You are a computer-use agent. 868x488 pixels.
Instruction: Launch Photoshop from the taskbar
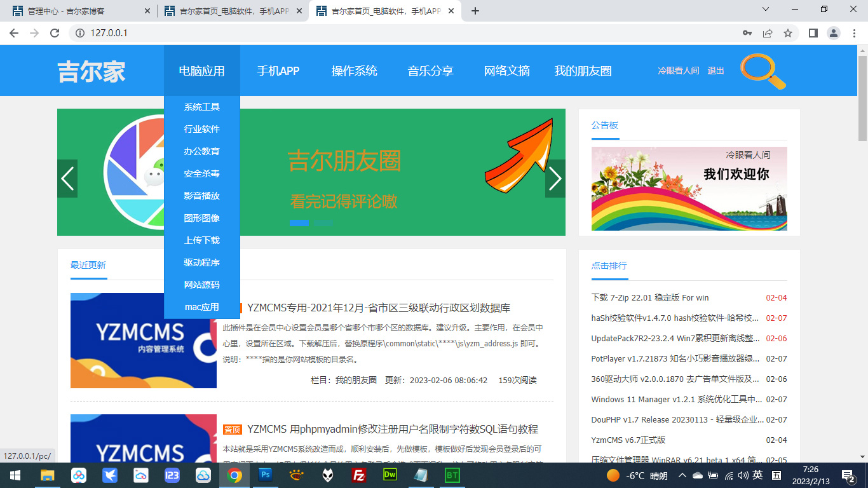[266, 475]
